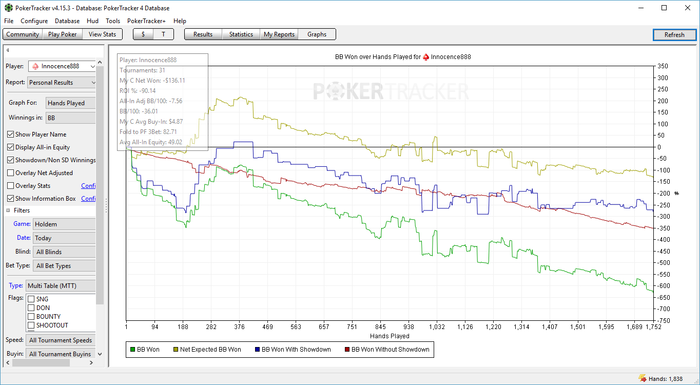Click the blue BB Won With Showdown swatch
Screen dimensions: 700x385
click(x=258, y=349)
